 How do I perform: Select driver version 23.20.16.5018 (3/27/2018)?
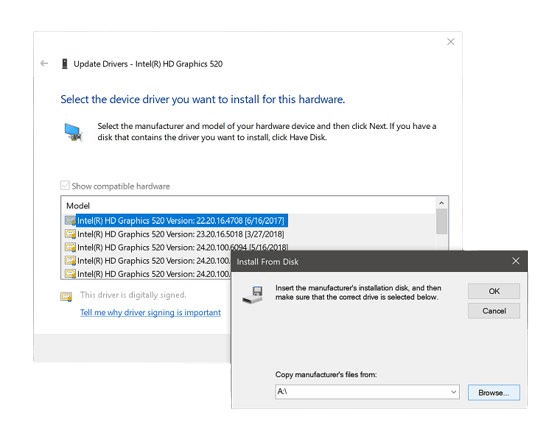point(181,234)
